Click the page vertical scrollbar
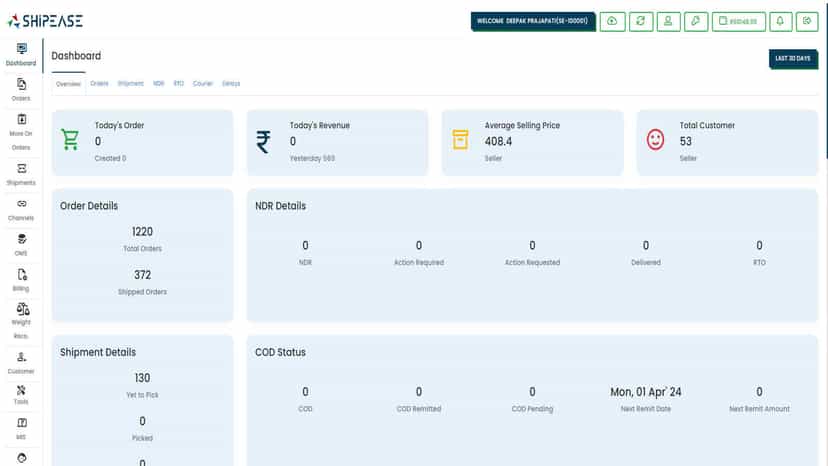Screen dimensions: 828x466 point(826,79)
